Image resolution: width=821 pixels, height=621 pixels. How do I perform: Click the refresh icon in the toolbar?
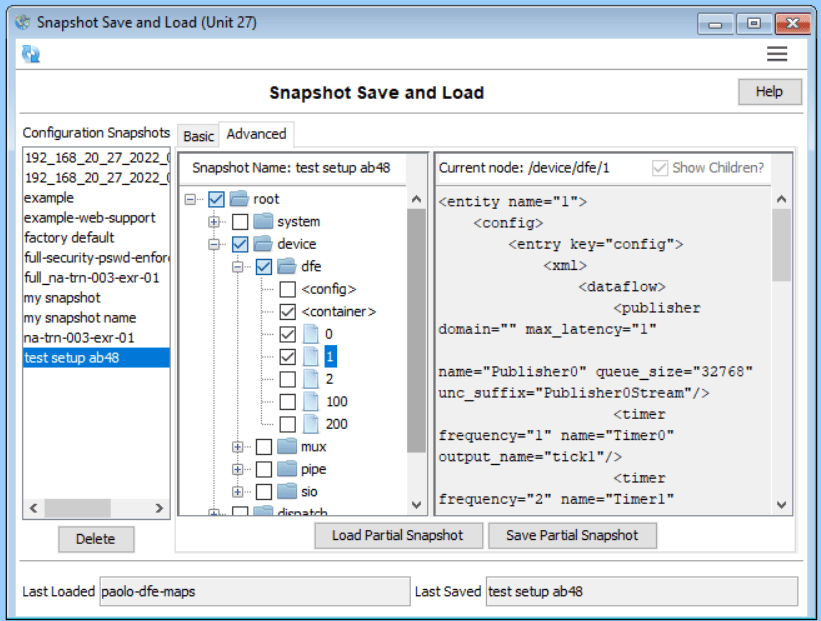(x=31, y=54)
